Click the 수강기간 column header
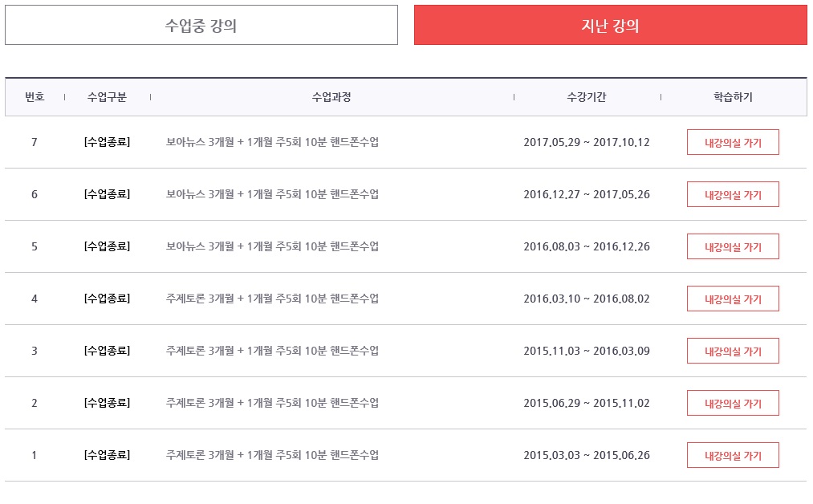Screen dimensions: 813x504 tap(587, 97)
